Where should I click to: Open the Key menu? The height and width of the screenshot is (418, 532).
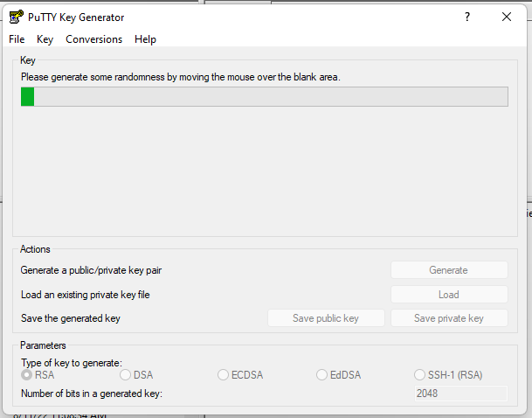(x=45, y=39)
